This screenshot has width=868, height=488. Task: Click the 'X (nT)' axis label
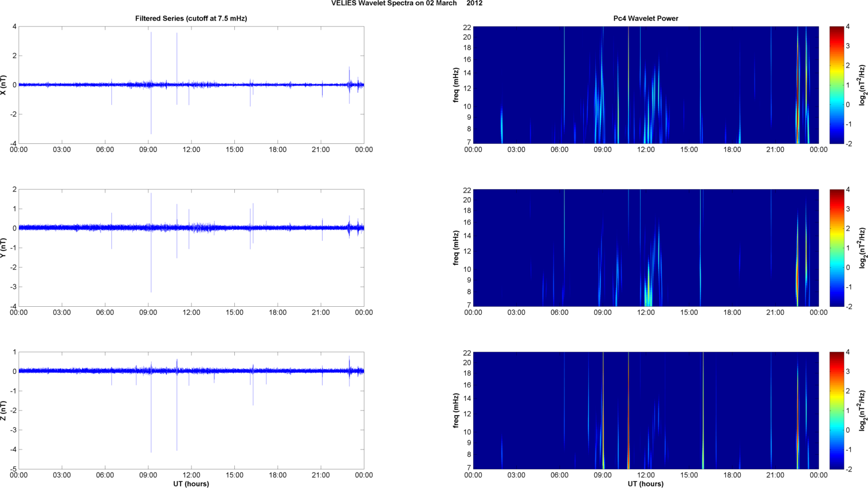coord(4,85)
